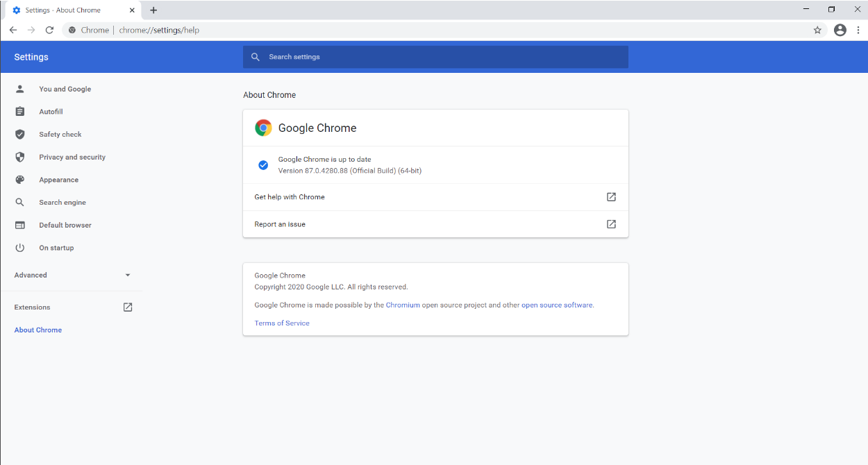
Task: Click Google Chrome is up to date text
Action: click(x=325, y=160)
